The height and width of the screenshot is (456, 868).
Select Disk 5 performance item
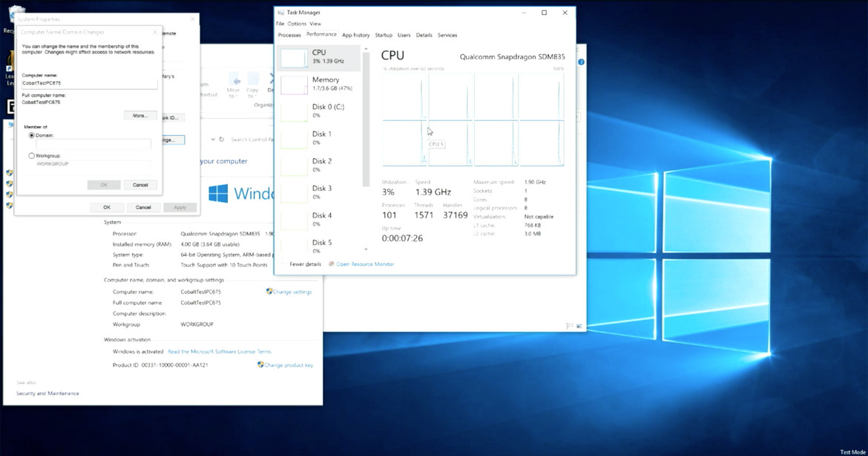[x=320, y=246]
